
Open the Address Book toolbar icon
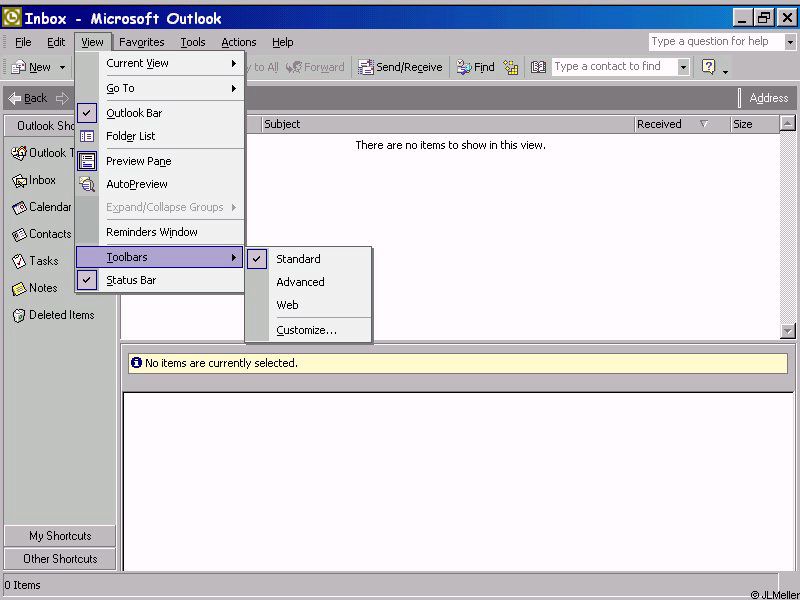[x=538, y=67]
